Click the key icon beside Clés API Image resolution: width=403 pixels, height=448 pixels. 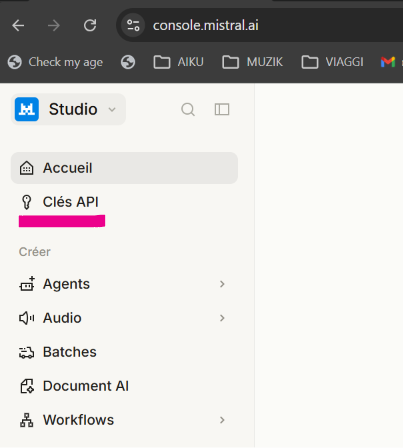click(x=27, y=202)
